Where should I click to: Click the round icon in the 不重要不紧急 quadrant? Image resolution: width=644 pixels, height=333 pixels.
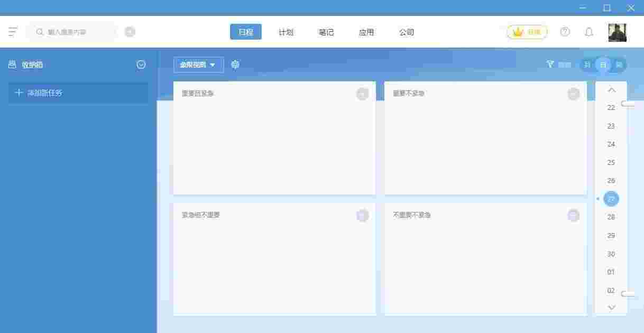tap(573, 215)
